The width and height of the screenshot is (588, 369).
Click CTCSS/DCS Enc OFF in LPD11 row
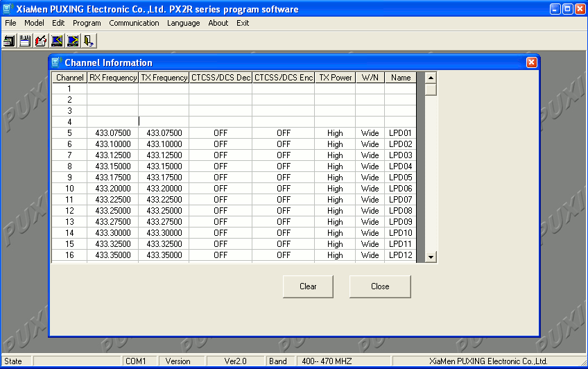[x=284, y=243]
